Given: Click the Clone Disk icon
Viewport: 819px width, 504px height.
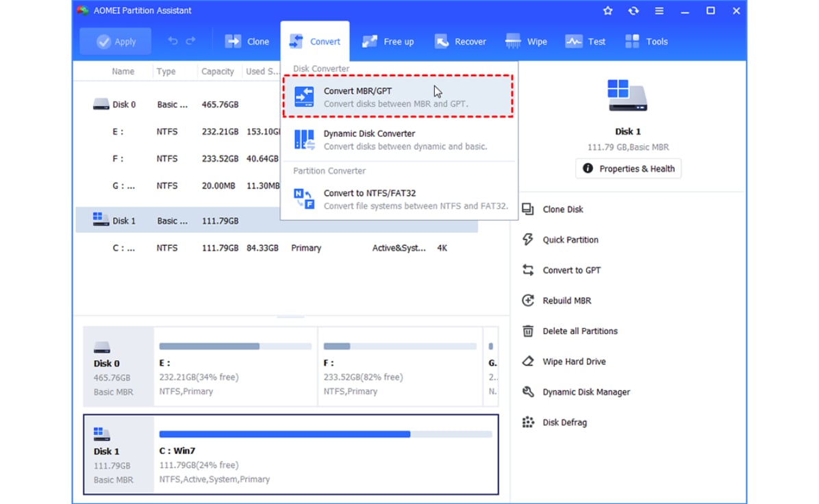Looking at the screenshot, I should 527,209.
